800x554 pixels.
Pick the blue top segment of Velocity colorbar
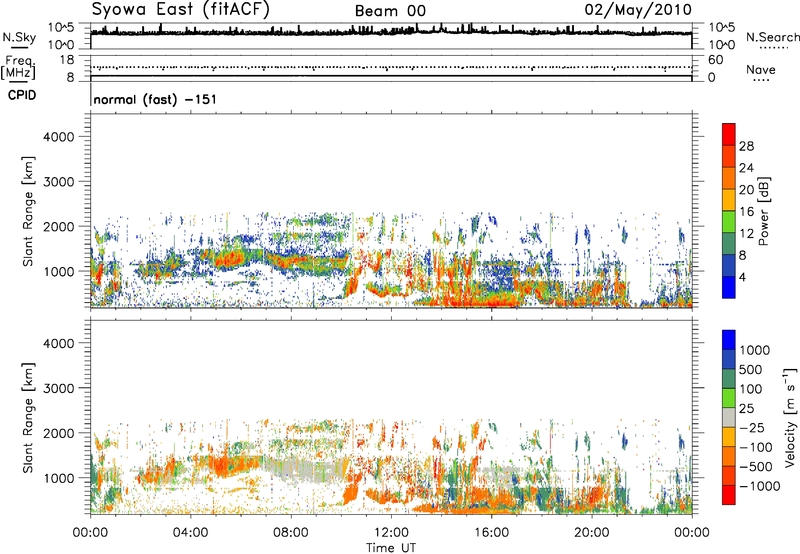click(729, 340)
